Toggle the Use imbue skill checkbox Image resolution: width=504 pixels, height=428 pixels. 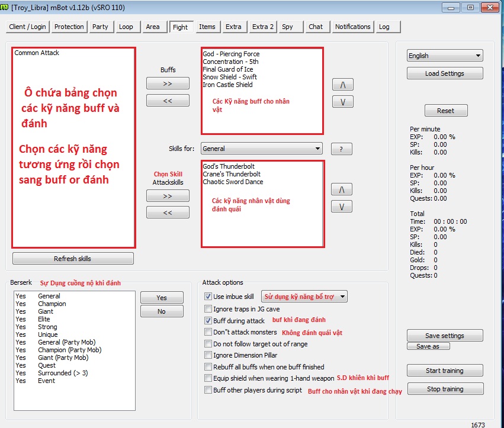click(208, 297)
